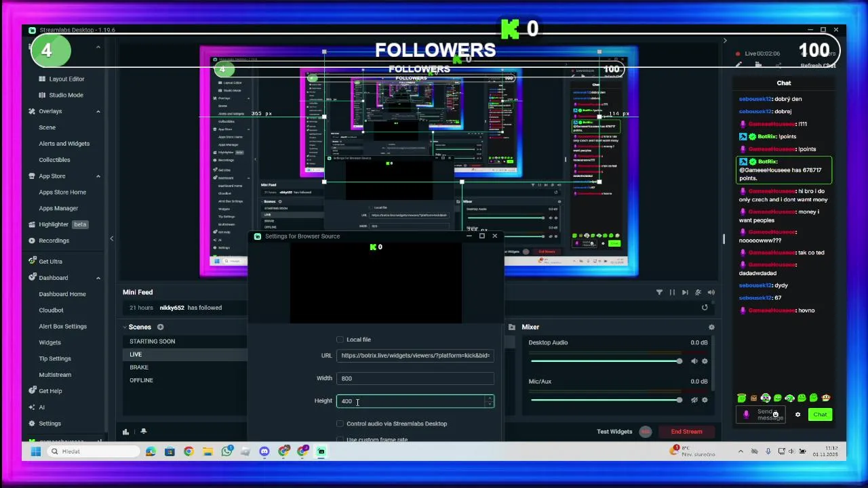
Task: Toggle mute for Mini Feed alert sounds
Action: tap(711, 293)
